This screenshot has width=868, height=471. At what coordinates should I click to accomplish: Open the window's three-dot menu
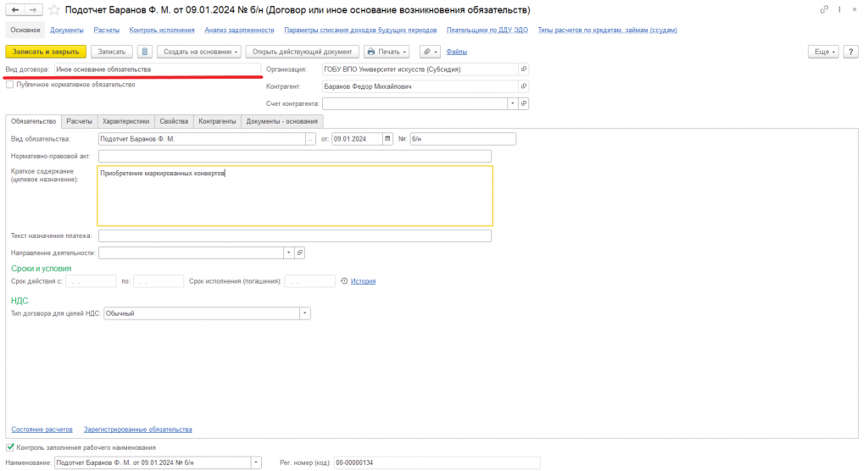click(x=839, y=9)
